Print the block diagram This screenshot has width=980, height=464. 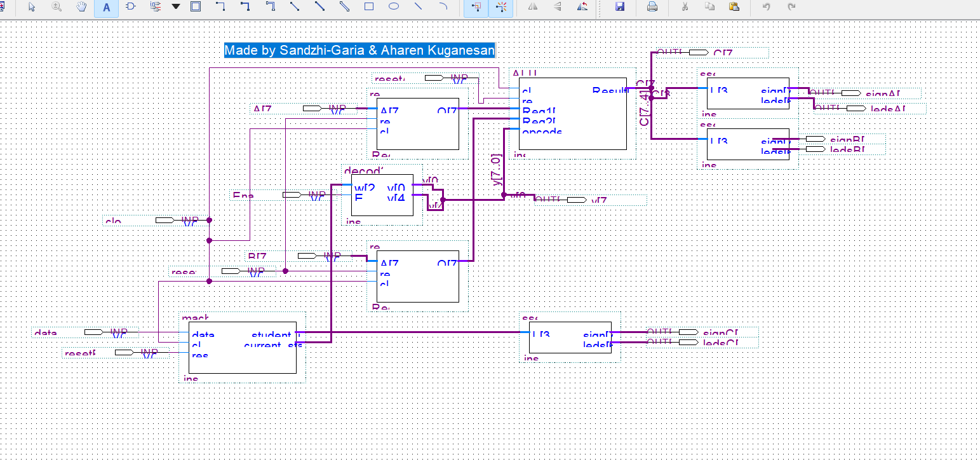tap(652, 7)
